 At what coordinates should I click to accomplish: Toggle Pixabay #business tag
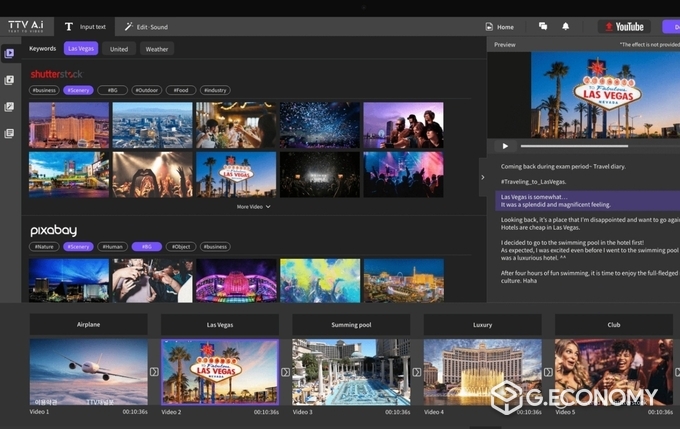pos(215,247)
